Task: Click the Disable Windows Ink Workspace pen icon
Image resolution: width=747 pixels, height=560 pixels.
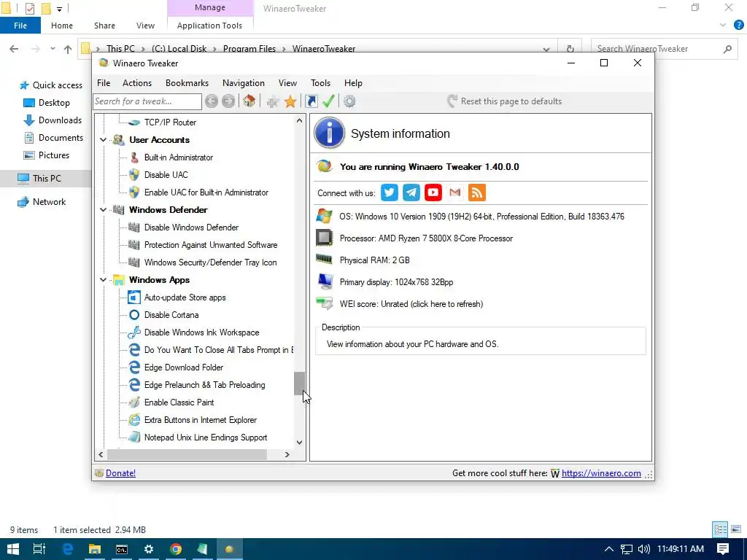Action: point(134,332)
